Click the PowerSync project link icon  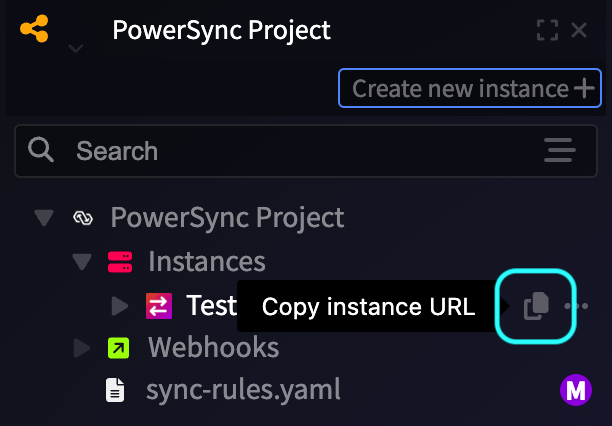click(x=83, y=218)
